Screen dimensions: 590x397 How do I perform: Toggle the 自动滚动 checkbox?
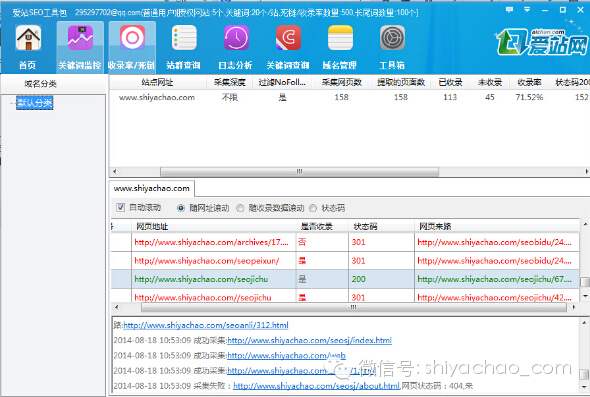(120, 207)
